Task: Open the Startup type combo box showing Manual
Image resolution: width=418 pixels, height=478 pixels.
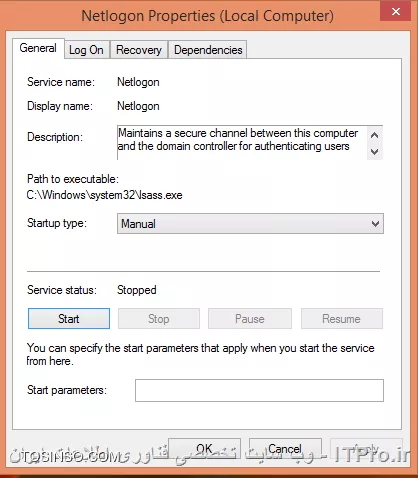Action: pos(250,224)
